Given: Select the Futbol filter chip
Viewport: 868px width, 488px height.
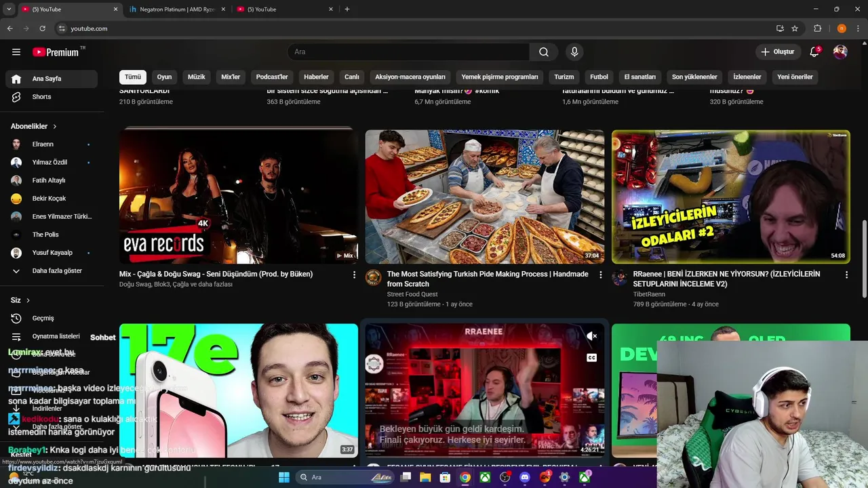Looking at the screenshot, I should tap(599, 77).
